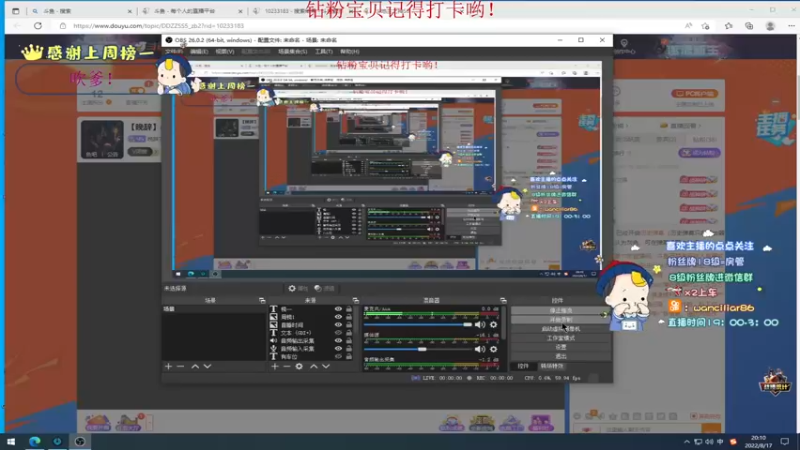Pop out the Audio Mixer dock panel
800x450 pixels.
[503, 301]
